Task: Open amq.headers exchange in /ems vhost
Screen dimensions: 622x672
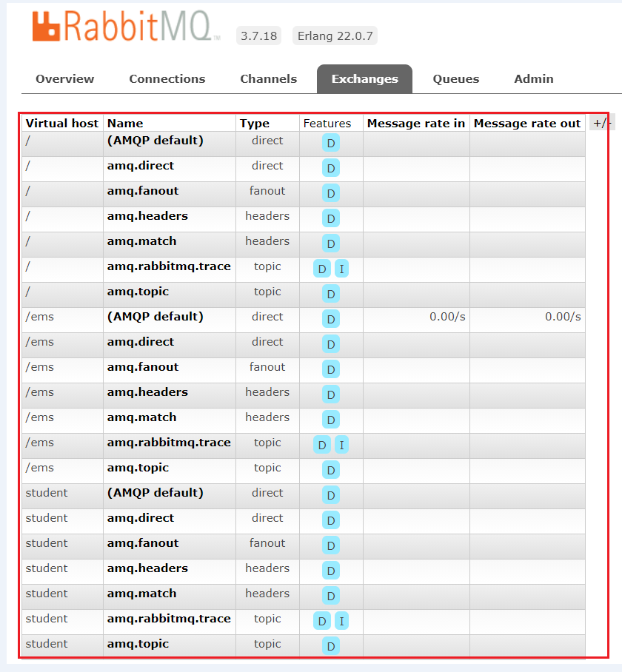Action: pyautogui.click(x=147, y=392)
